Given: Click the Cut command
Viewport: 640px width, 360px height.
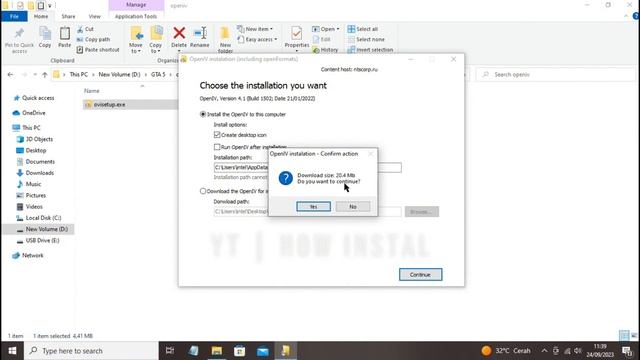Looking at the screenshot, I should click(85, 29).
